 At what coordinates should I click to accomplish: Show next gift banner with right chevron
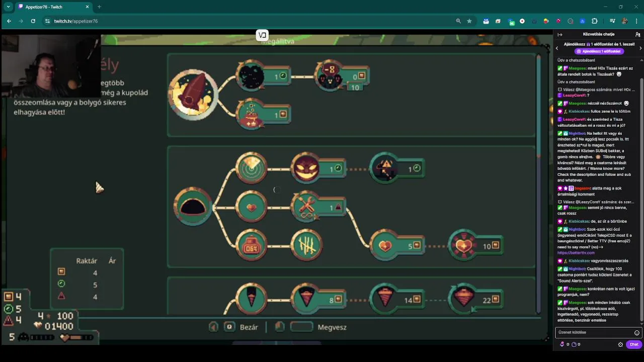pyautogui.click(x=640, y=48)
